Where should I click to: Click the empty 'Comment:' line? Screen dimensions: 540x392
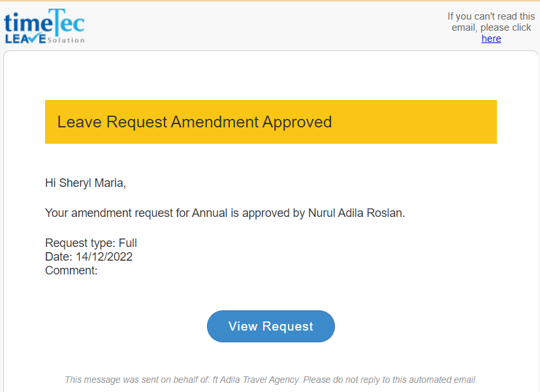pyautogui.click(x=71, y=270)
